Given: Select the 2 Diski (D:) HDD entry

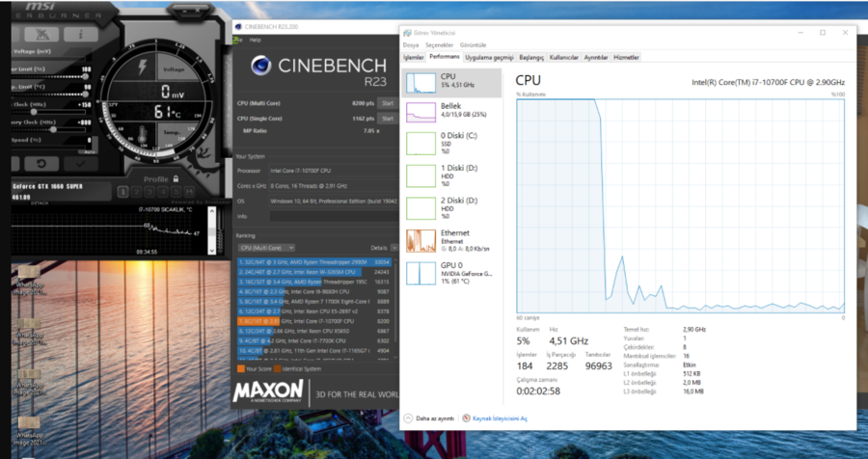Looking at the screenshot, I should pos(451,208).
